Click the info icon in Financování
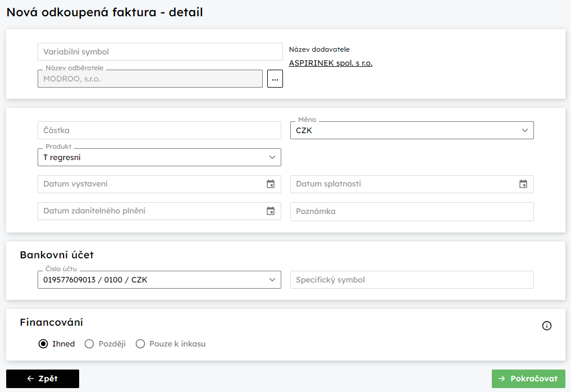 click(547, 326)
